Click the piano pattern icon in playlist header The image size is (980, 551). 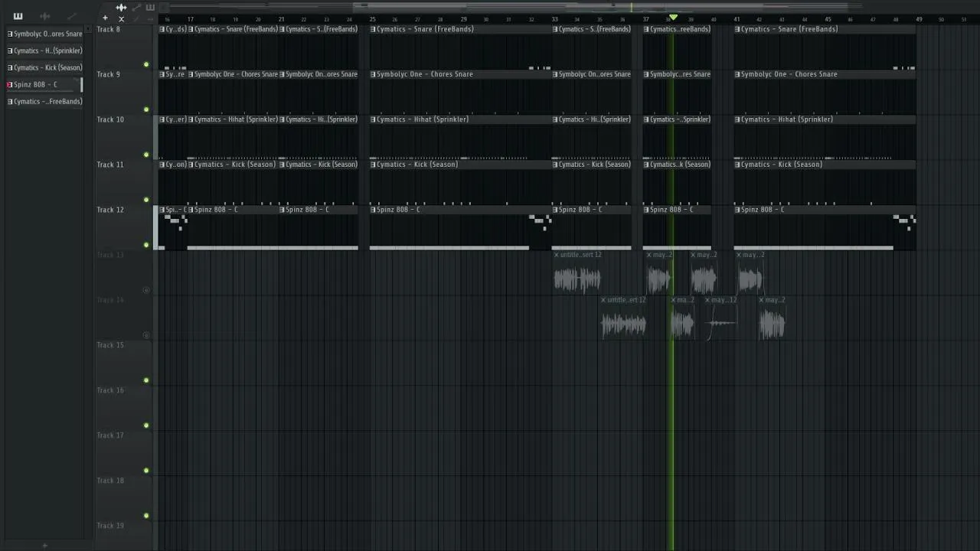150,8
